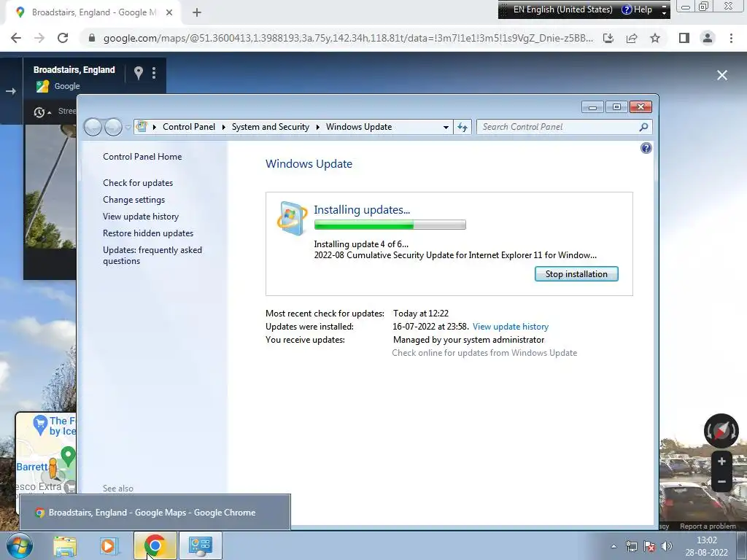
Task: Open Updates: frequently asked questions link
Action: (152, 255)
